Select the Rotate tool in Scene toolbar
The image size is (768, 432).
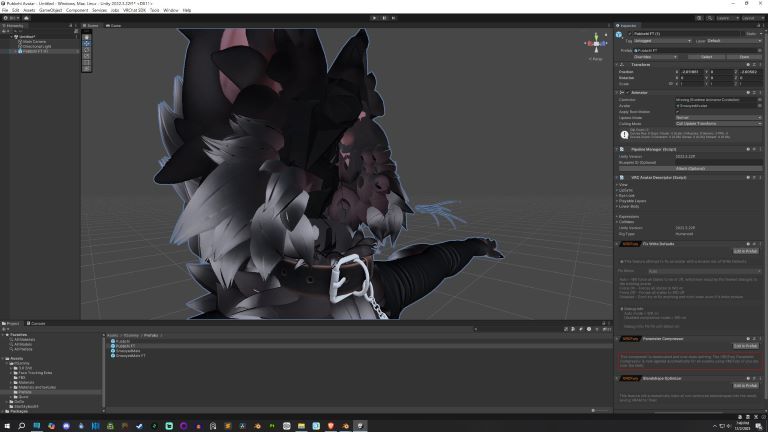click(x=87, y=50)
